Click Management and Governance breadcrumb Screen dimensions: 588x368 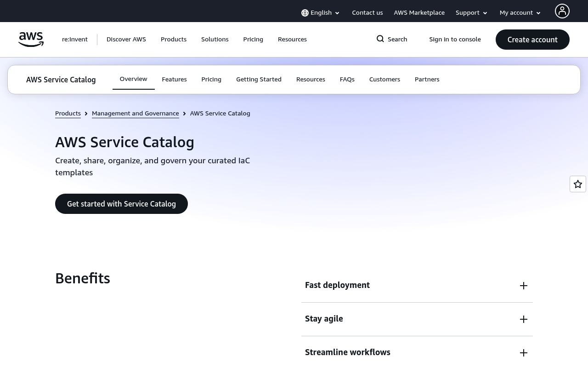136,114
